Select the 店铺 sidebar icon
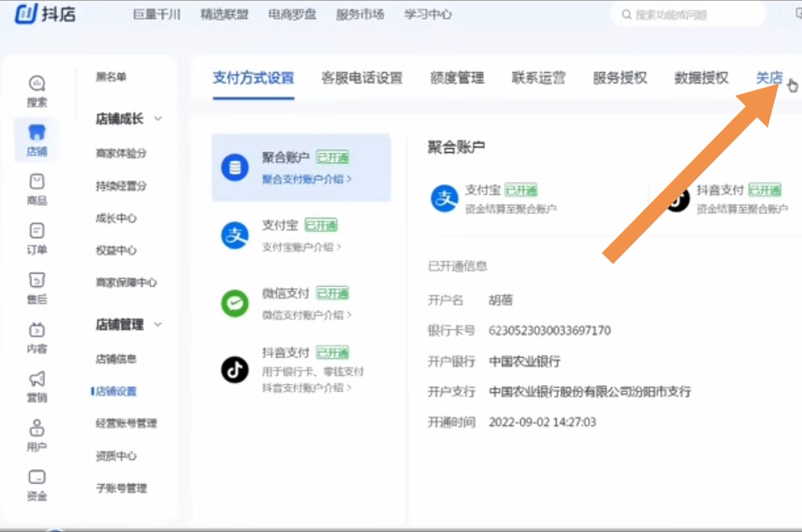Image resolution: width=802 pixels, height=532 pixels. tap(37, 140)
